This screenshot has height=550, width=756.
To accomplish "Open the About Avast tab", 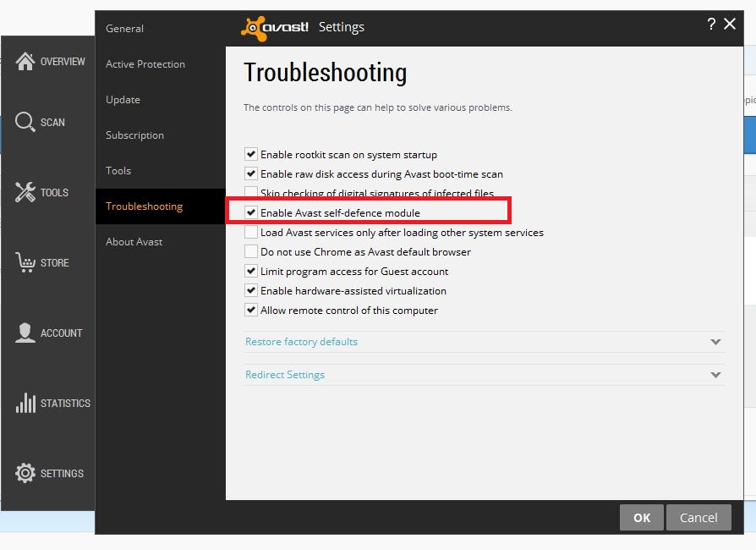I will [160, 242].
